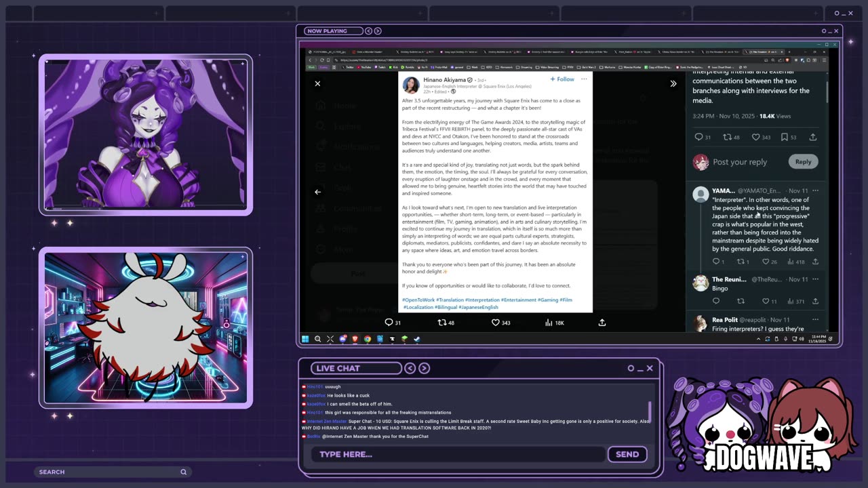Repost The Reunion's 'Bingo' reply
This screenshot has height=488, width=868.
(740, 301)
